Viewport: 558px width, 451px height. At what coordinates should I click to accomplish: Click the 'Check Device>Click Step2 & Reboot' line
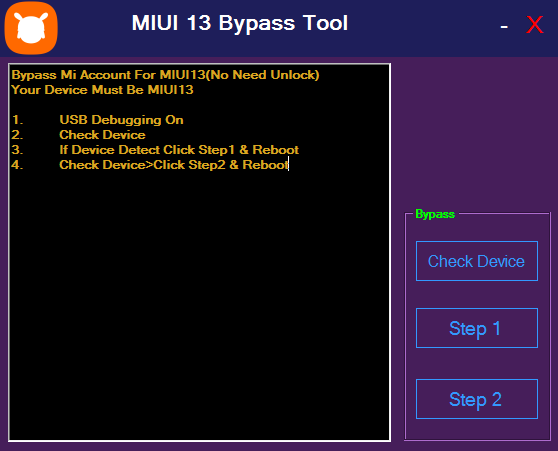click(x=174, y=165)
